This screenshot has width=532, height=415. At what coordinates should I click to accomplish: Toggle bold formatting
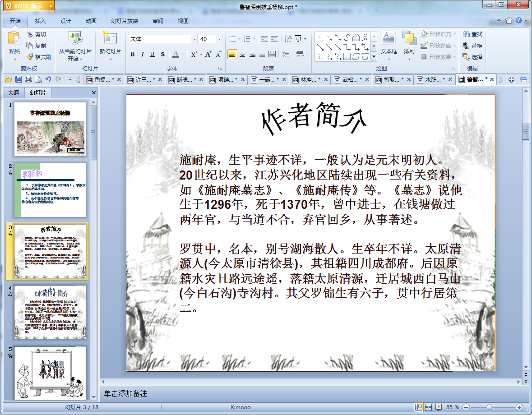pyautogui.click(x=133, y=54)
